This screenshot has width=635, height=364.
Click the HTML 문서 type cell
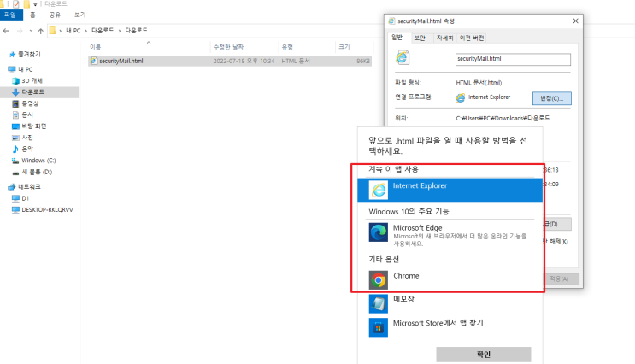click(296, 62)
